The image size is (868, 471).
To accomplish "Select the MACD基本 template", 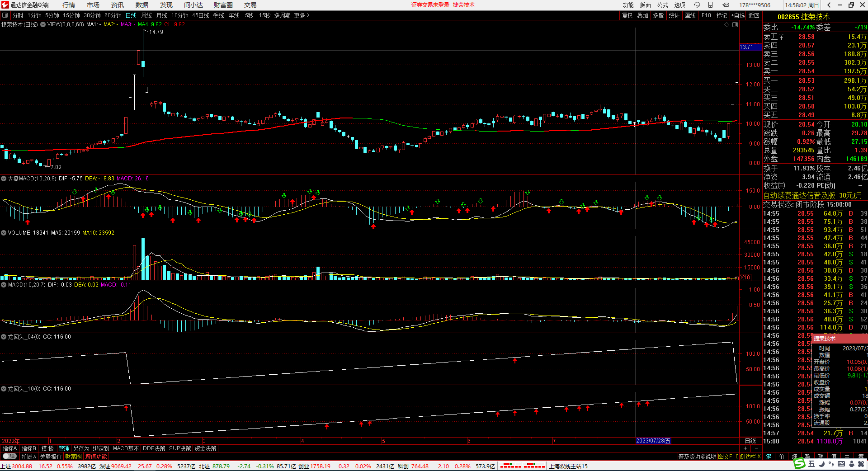I will tap(126, 448).
